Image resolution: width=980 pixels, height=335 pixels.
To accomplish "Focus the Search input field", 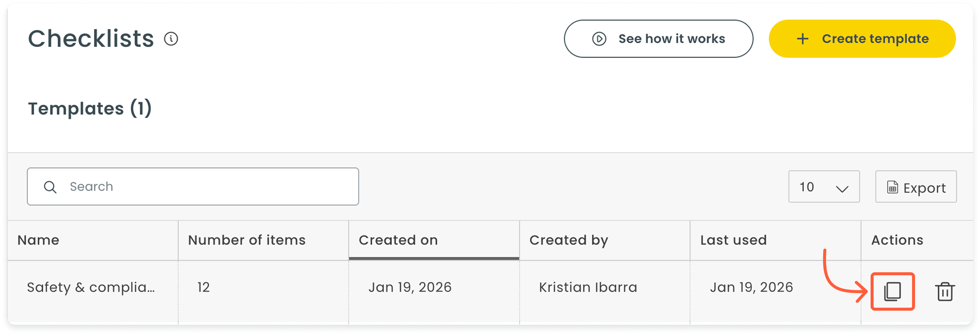I will (205, 187).
